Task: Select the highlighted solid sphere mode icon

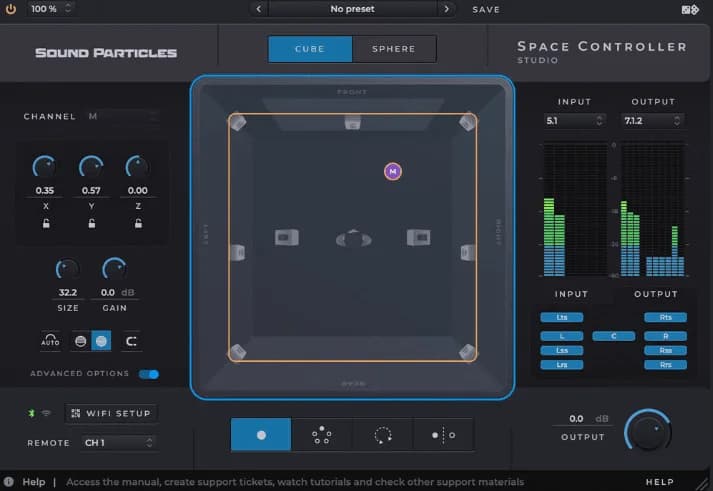Action: point(101,341)
